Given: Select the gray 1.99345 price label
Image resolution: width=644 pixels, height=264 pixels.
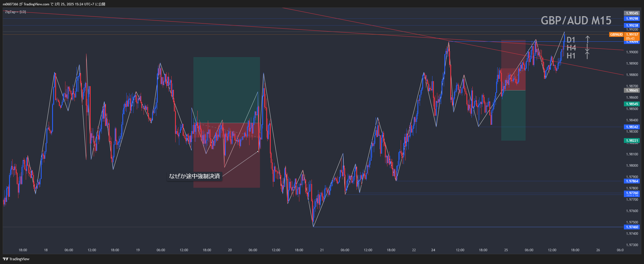Looking at the screenshot, I should tap(632, 13).
